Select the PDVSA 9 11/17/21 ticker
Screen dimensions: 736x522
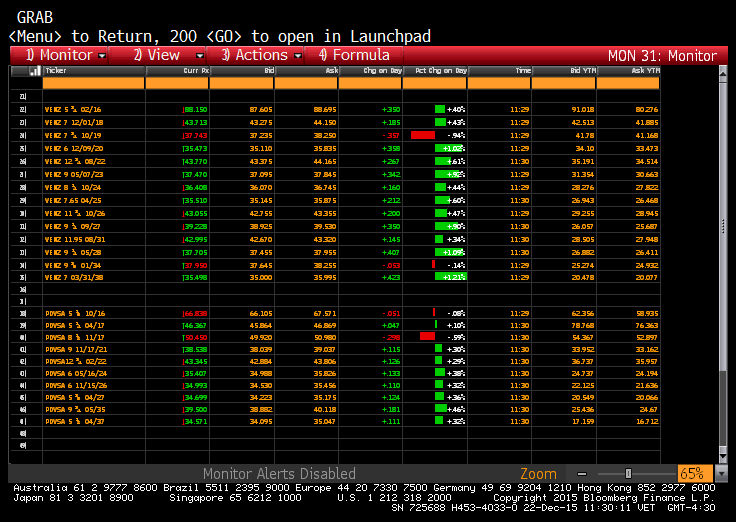(76, 350)
